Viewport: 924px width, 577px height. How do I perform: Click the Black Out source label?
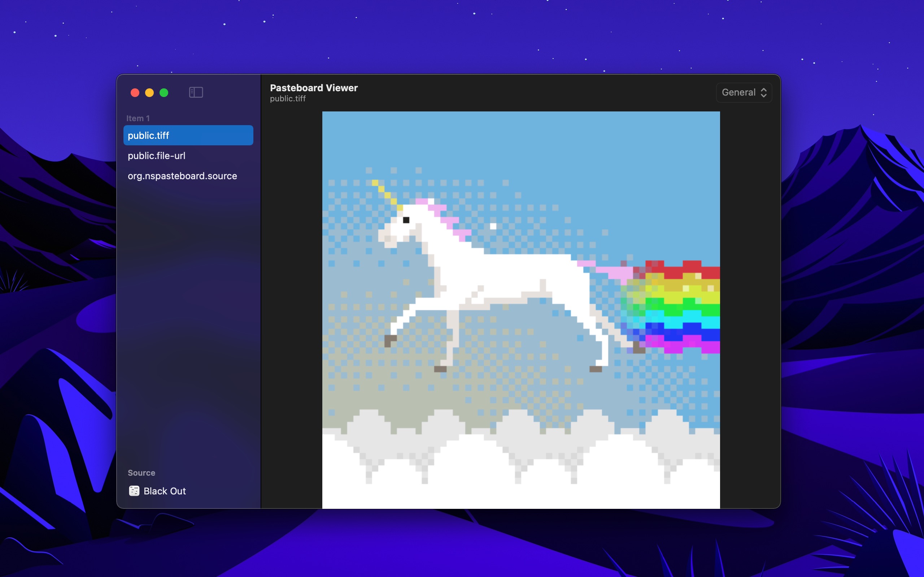pos(165,491)
